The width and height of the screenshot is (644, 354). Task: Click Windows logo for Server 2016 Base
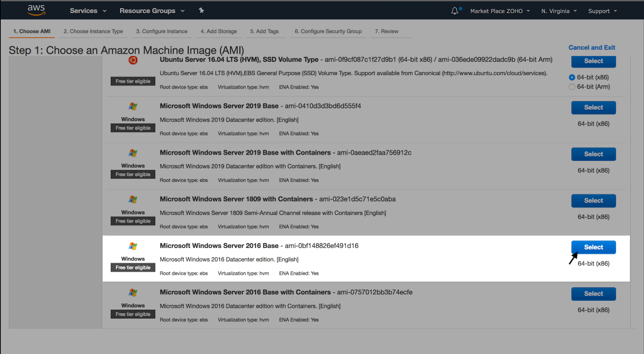(133, 246)
